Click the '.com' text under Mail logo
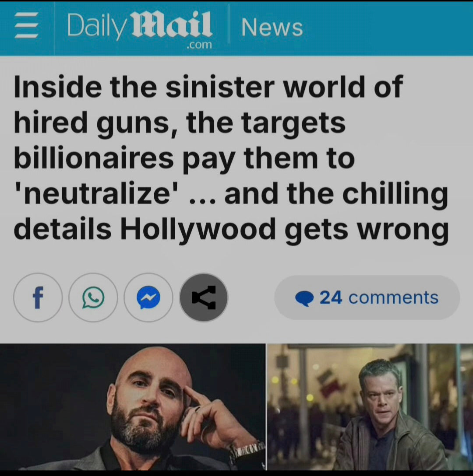This screenshot has height=476, width=473. coord(199,45)
